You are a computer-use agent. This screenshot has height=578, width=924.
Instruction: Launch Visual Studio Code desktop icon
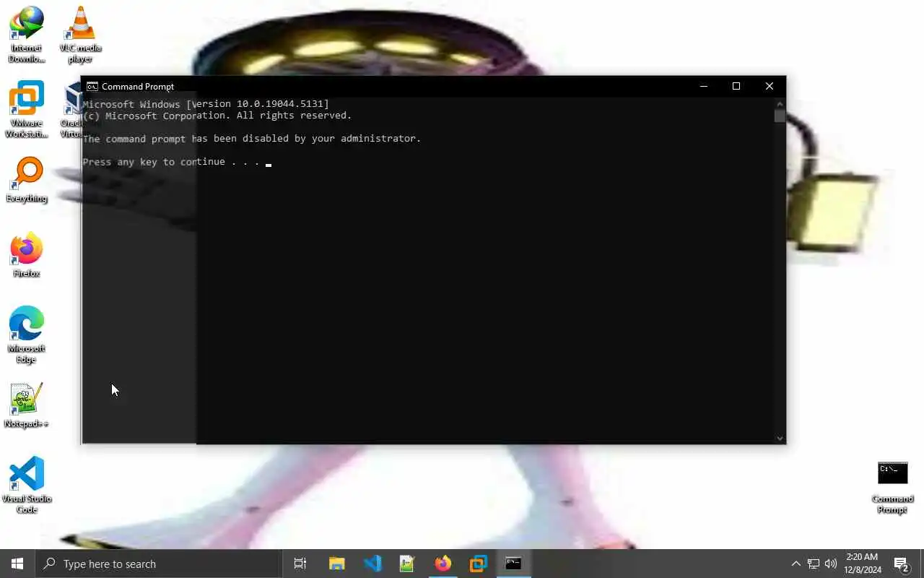pyautogui.click(x=27, y=485)
